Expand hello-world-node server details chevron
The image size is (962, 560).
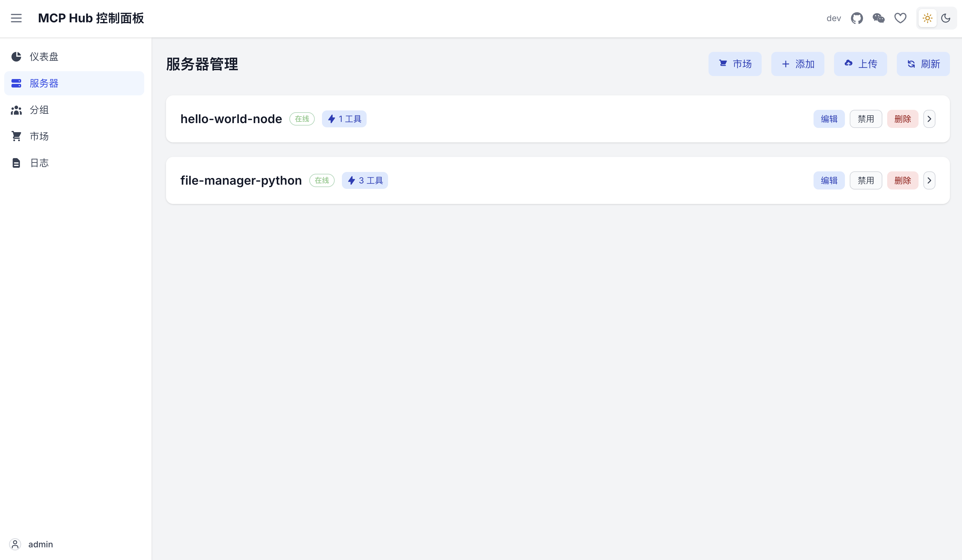click(929, 119)
